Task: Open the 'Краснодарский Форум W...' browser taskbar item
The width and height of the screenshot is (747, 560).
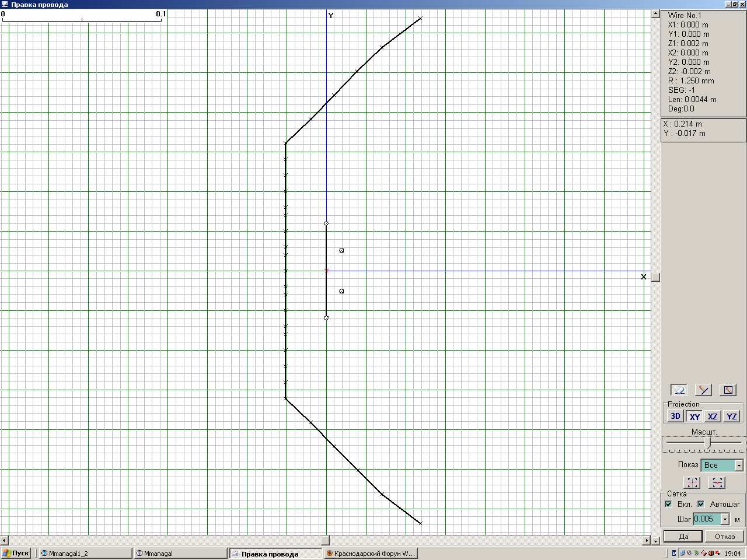Action: coord(371,553)
